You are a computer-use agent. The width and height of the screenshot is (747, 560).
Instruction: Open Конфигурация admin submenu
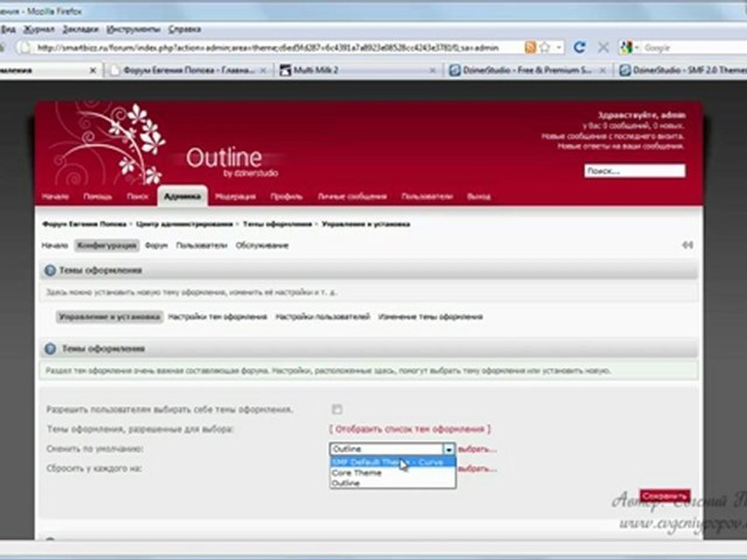107,245
